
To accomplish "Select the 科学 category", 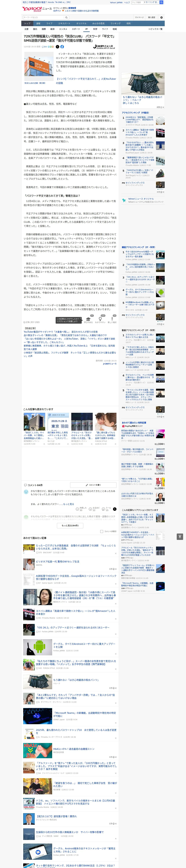I will 95,29.
